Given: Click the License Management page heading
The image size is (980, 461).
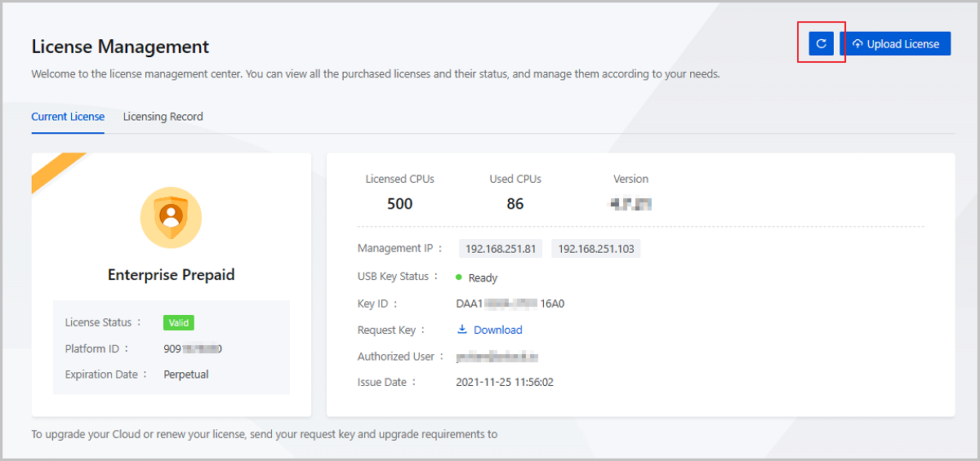Looking at the screenshot, I should [120, 47].
